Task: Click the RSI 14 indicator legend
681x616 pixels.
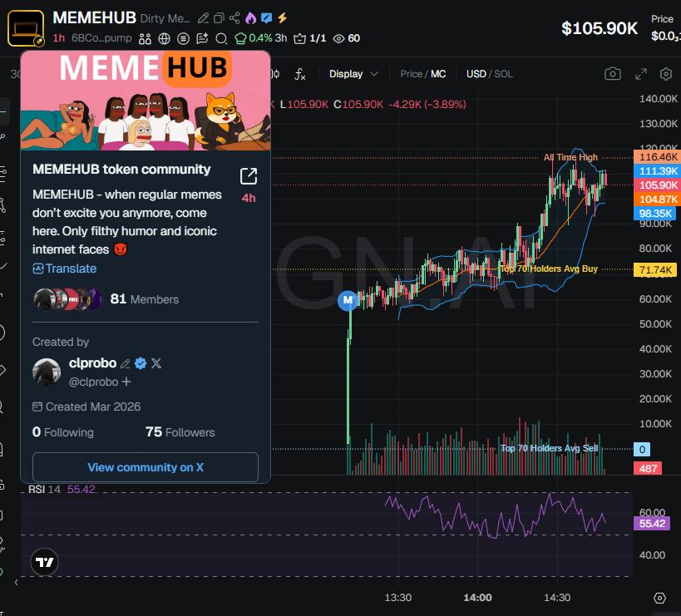Action: click(62, 490)
